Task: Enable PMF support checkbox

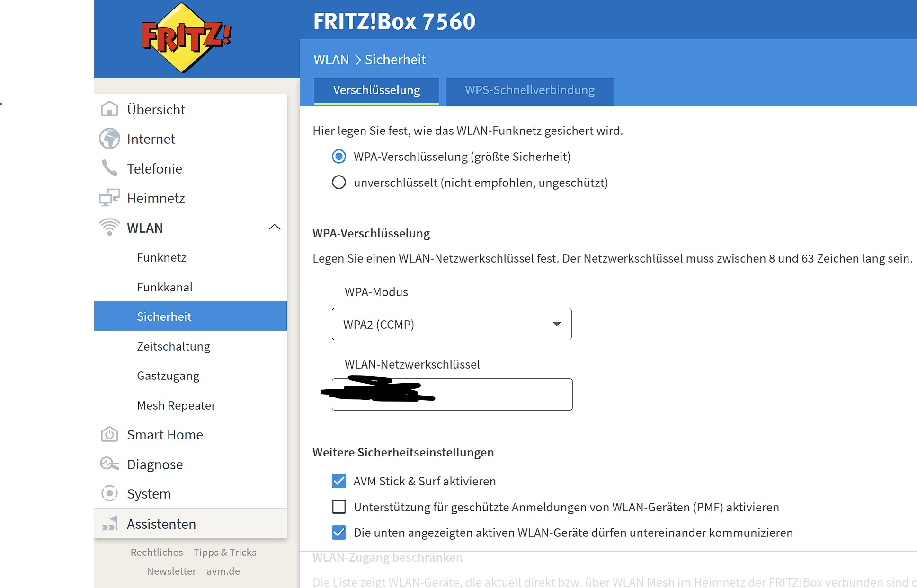Action: [339, 507]
